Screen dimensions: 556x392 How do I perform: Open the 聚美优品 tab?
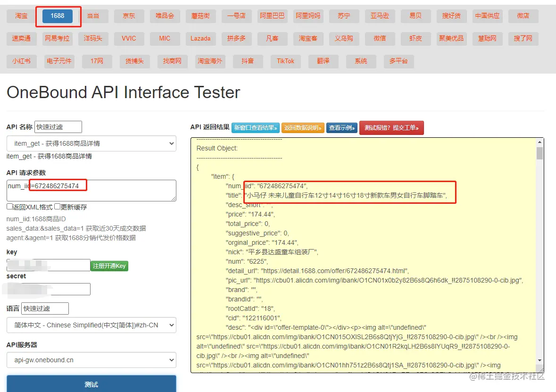coord(451,39)
